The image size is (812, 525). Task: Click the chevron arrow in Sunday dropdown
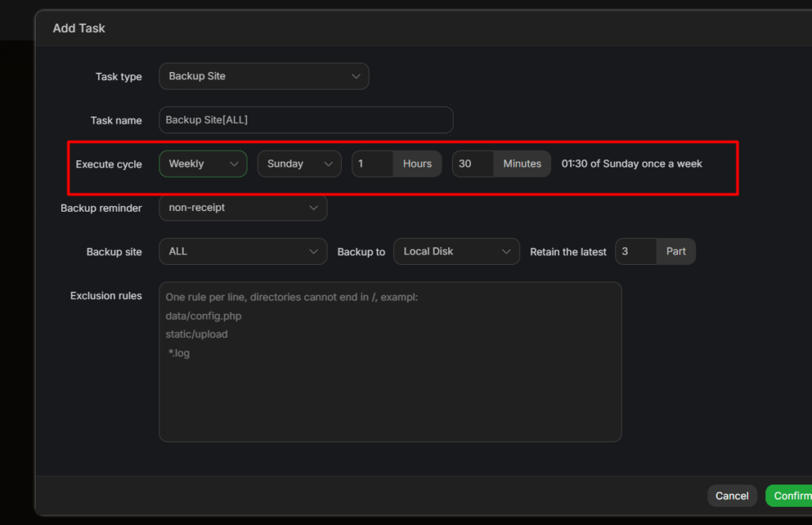pyautogui.click(x=328, y=163)
